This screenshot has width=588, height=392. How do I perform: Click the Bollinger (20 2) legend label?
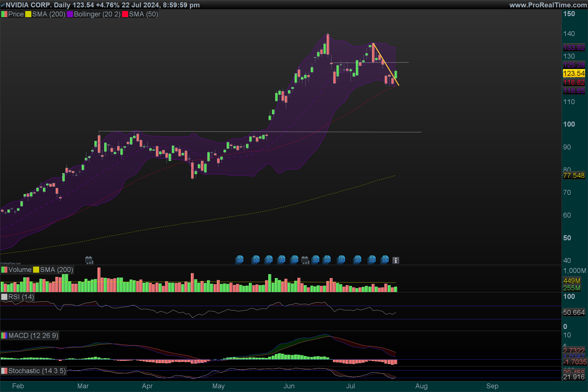(x=97, y=14)
